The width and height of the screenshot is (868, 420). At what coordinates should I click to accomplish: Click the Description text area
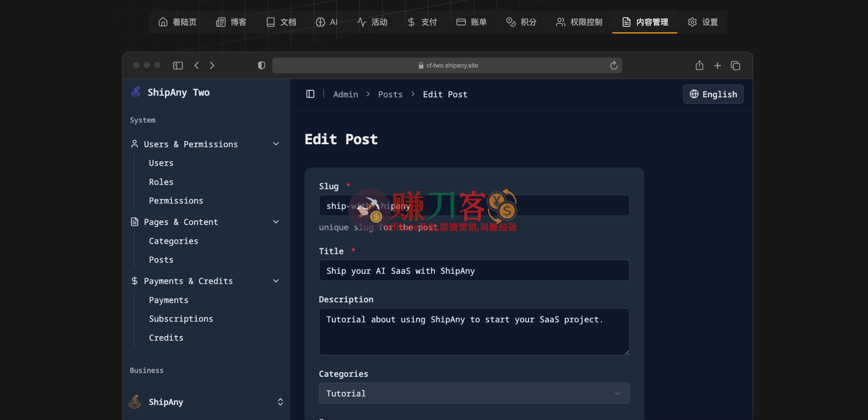click(x=474, y=332)
